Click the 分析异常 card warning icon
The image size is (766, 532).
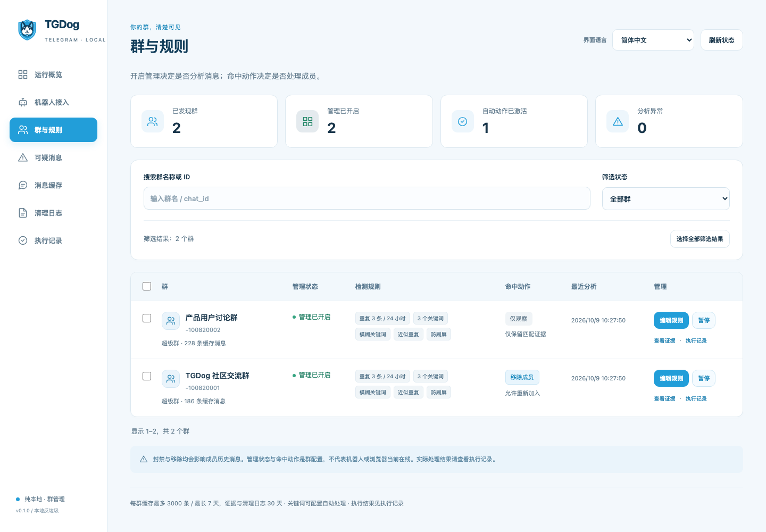pos(618,121)
